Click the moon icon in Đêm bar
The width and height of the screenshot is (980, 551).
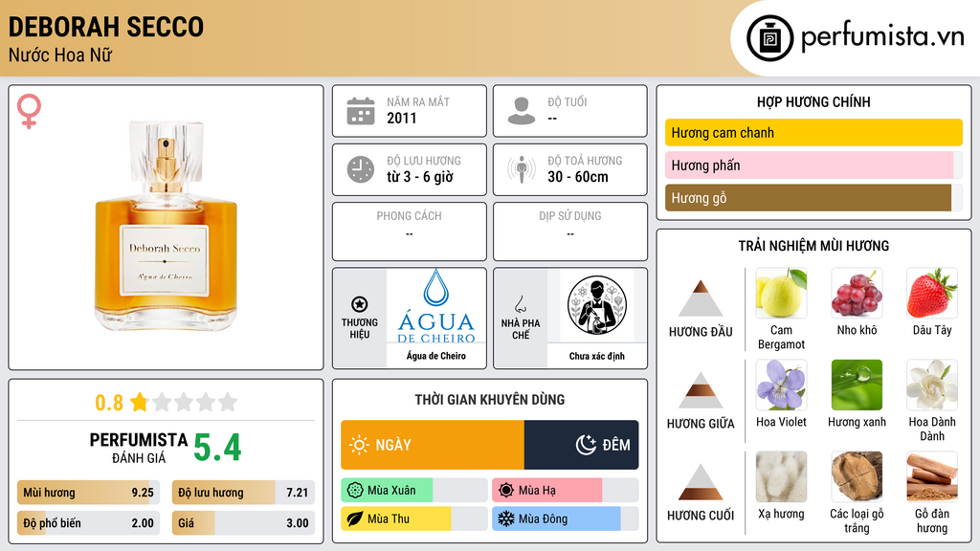pyautogui.click(x=586, y=445)
